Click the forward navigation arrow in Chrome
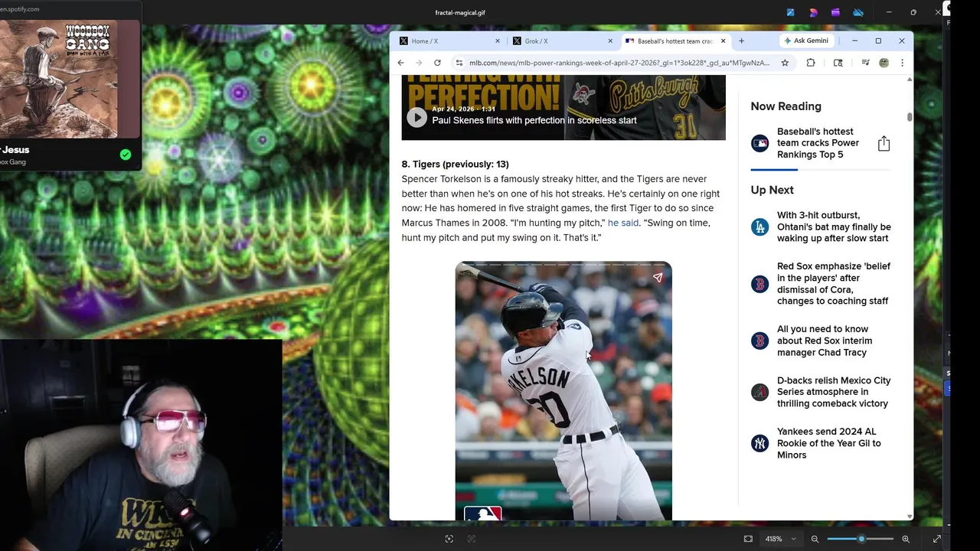 tap(418, 63)
